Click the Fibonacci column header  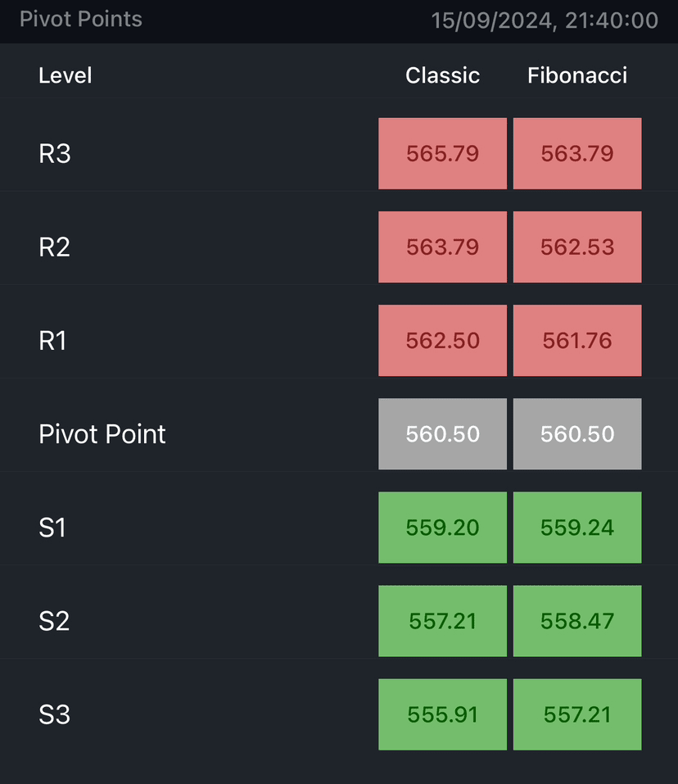[577, 75]
